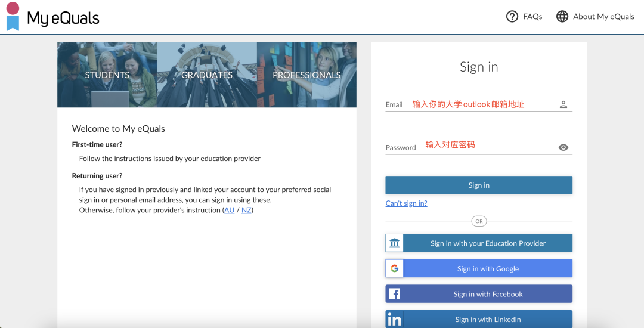Select the Graduates banner image
Image resolution: width=644 pixels, height=328 pixels.
click(207, 75)
